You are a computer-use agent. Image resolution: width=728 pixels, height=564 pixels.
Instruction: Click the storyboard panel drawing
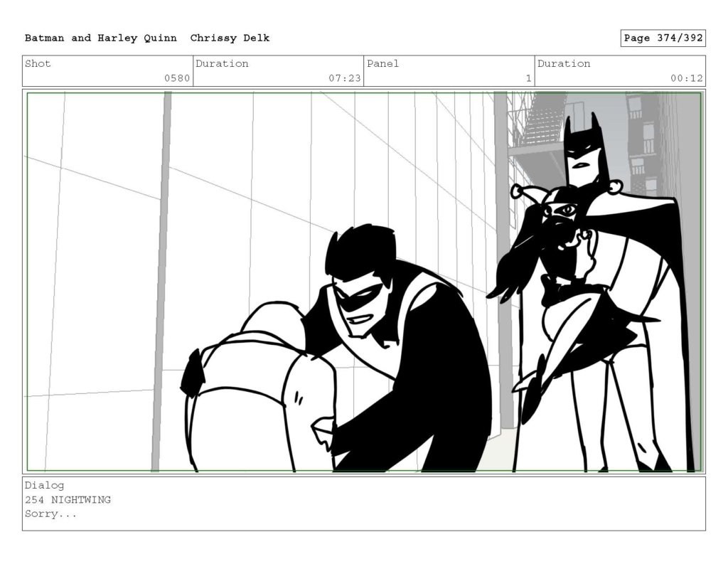[364, 282]
